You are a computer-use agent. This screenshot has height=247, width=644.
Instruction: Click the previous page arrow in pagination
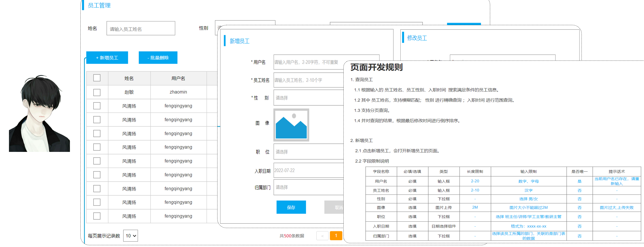click(322, 236)
